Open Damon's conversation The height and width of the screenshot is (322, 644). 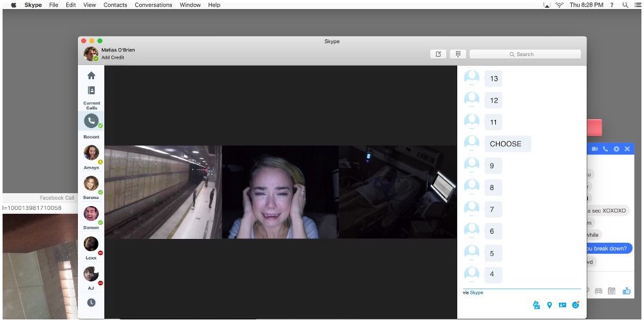coord(91,214)
